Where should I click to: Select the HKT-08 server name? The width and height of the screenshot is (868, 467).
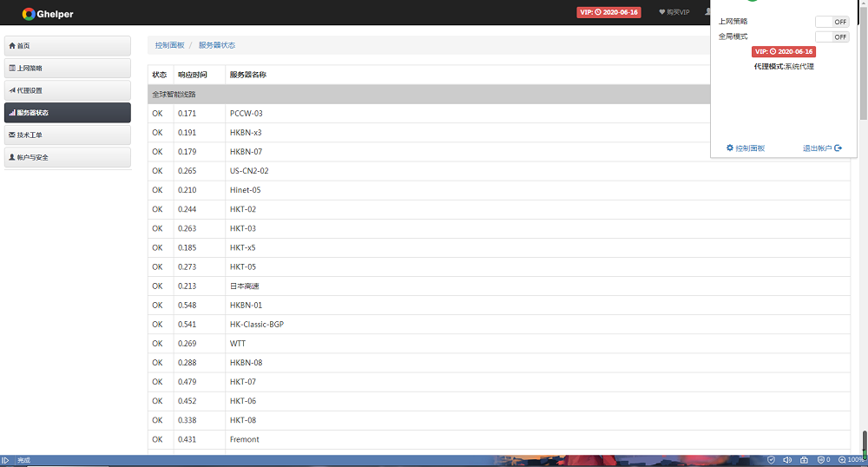tap(243, 420)
